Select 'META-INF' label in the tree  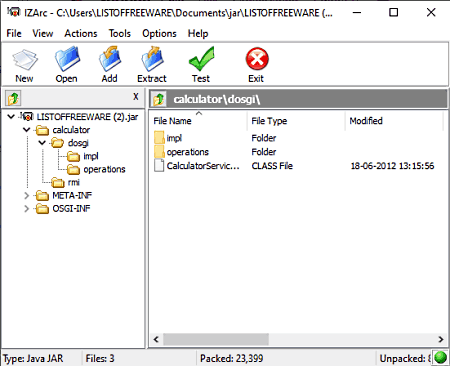[72, 195]
